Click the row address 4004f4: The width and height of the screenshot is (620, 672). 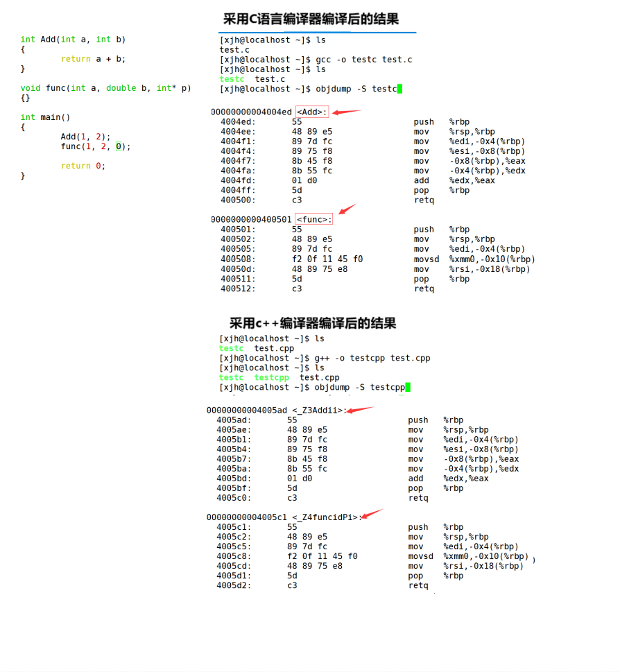(238, 151)
